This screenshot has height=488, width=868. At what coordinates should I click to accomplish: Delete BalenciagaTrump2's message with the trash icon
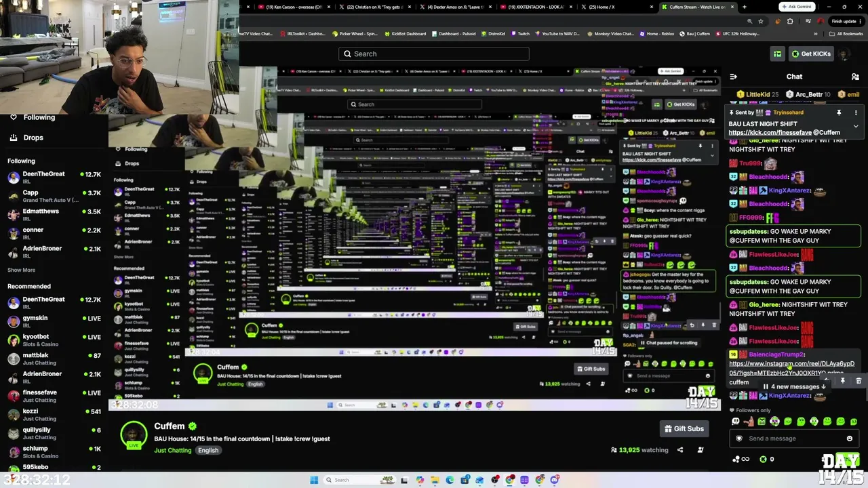tap(859, 381)
